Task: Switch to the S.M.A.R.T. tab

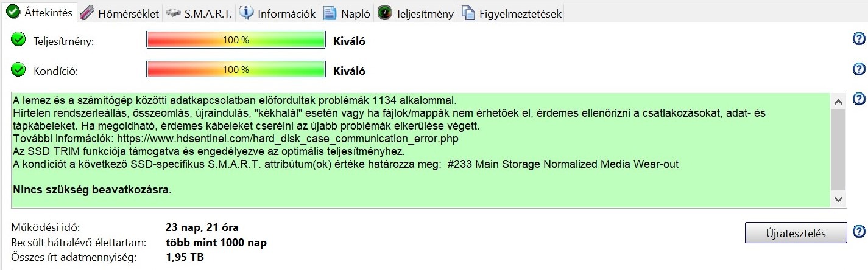Action: 200,13
